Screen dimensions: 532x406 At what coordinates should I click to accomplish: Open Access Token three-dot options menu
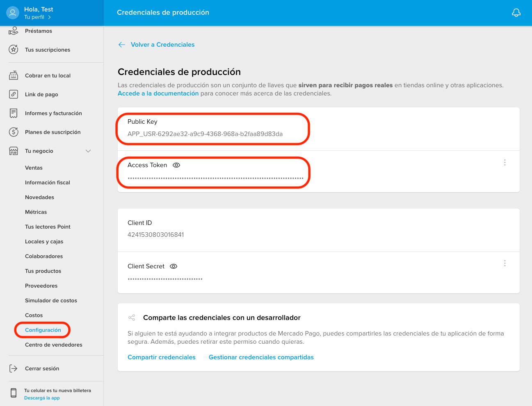pos(505,163)
